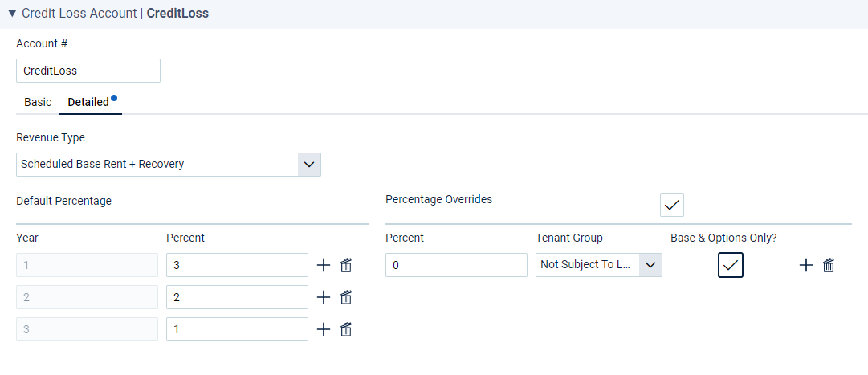
Task: Add a row after Year 2 percent
Action: (x=324, y=297)
